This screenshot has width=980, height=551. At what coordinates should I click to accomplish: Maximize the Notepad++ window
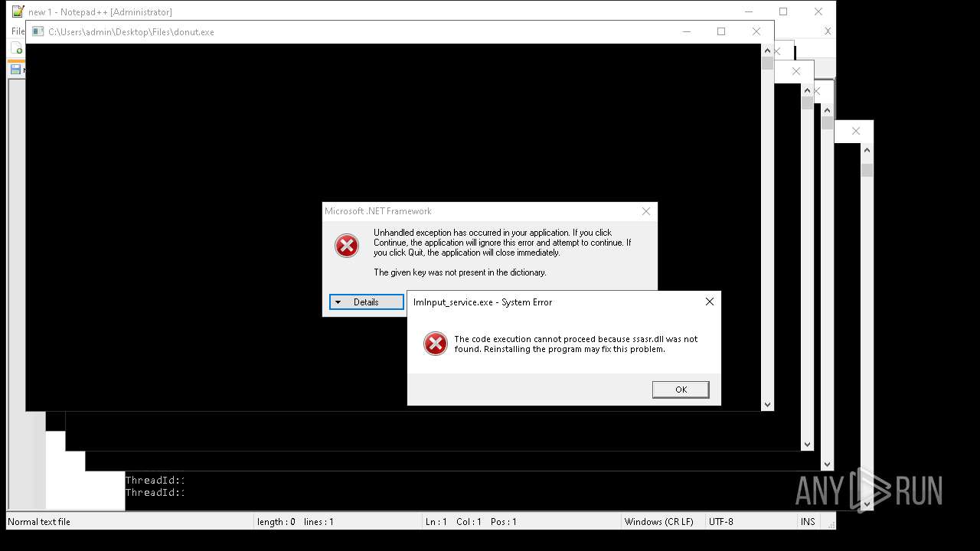coord(783,11)
